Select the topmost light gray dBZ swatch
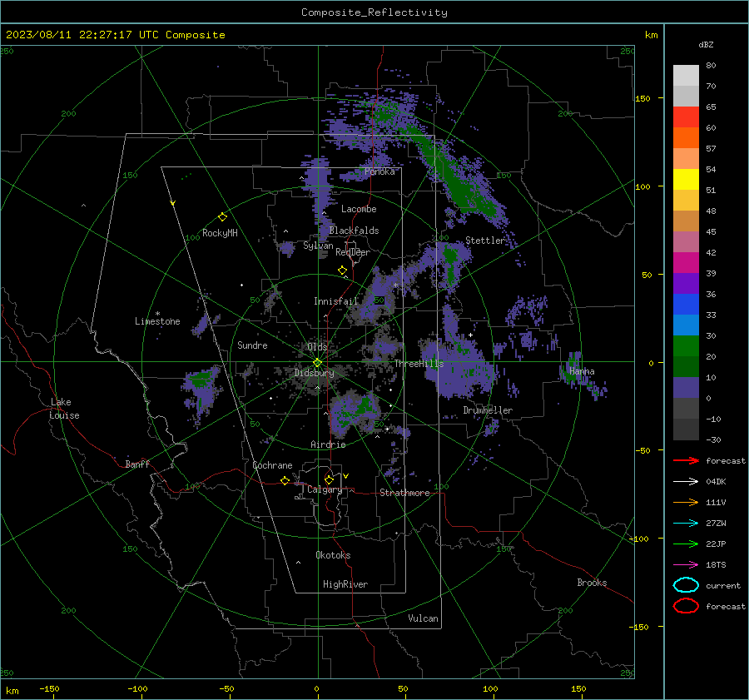Viewport: 749px width, 700px height. tap(686, 76)
